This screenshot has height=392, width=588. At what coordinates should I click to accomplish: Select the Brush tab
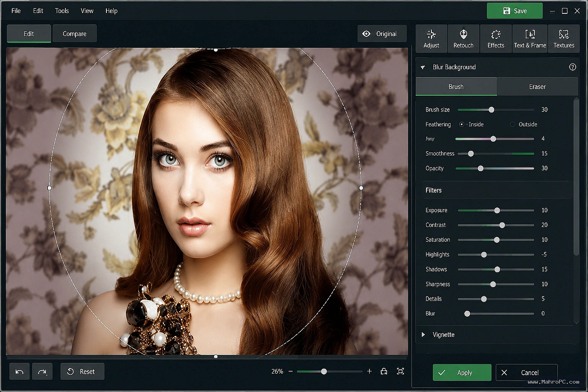[456, 87]
